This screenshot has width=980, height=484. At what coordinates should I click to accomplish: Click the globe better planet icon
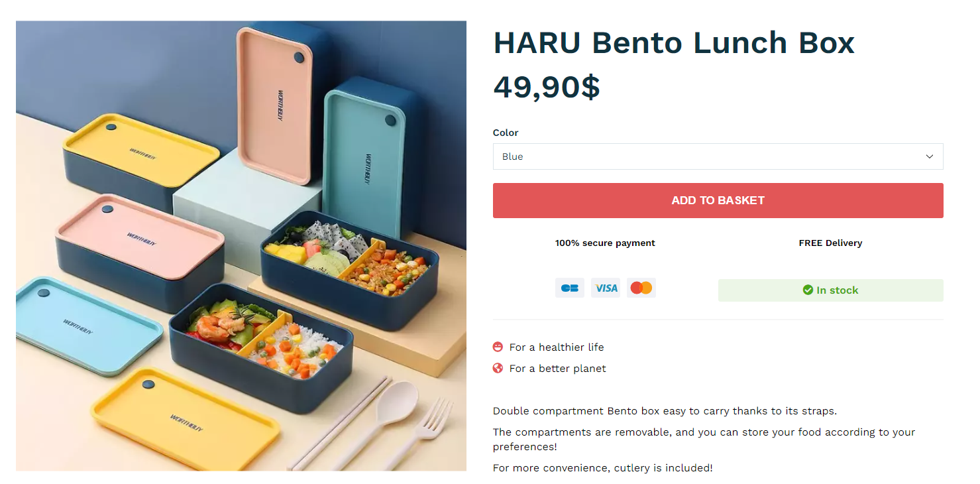(x=498, y=368)
